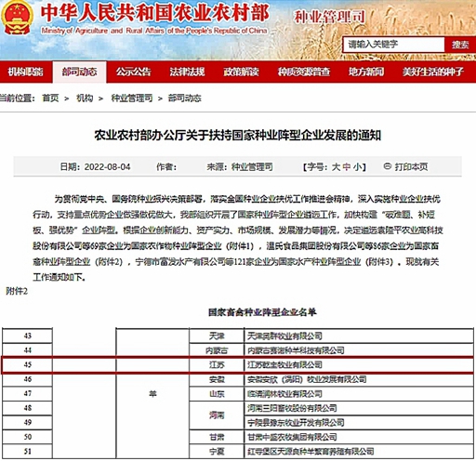
Task: Click the date 2022-08-04
Action: 108,167
